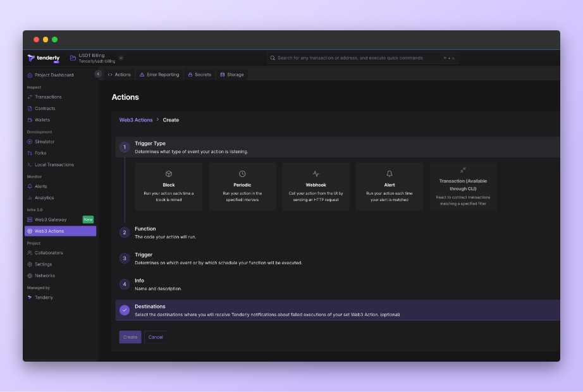
Task: Click the Tenderly logo
Action: 44,58
